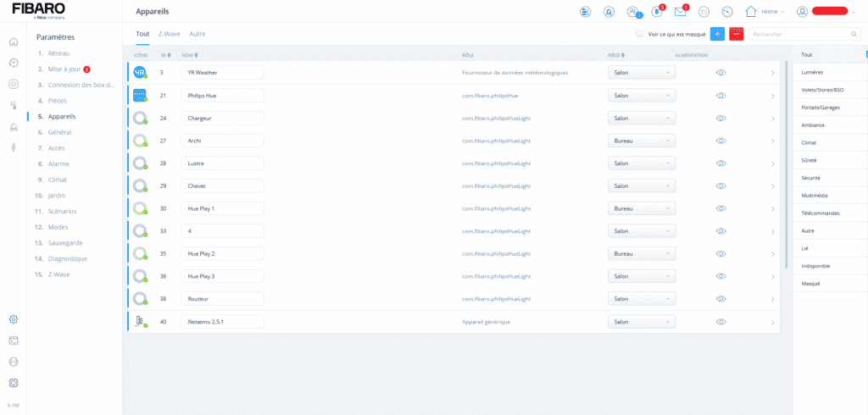Click the support lifebuoy icon in sidebar
Viewport: 868px width, 415px height.
point(14,383)
